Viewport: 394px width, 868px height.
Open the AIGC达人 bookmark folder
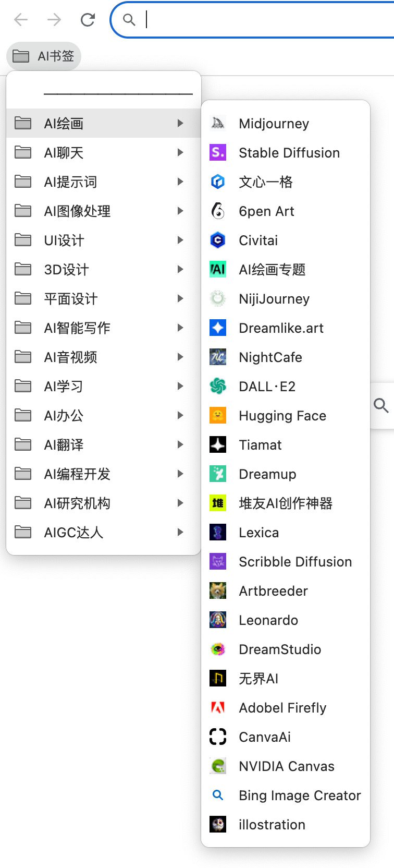(x=73, y=532)
